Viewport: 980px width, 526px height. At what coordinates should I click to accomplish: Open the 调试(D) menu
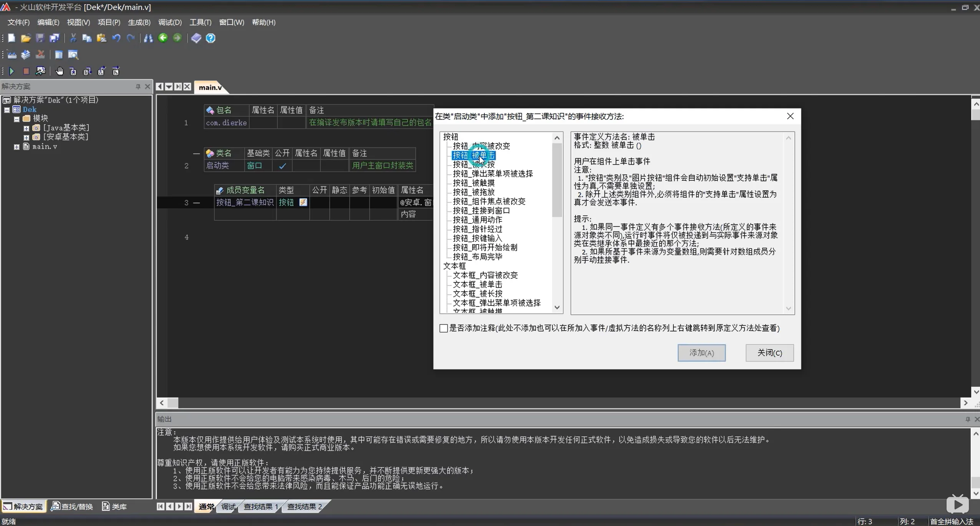pos(170,22)
